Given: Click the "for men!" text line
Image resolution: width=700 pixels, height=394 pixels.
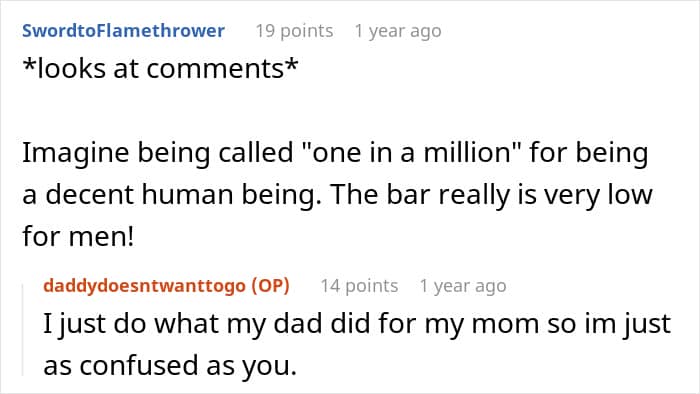Looking at the screenshot, I should [78, 236].
